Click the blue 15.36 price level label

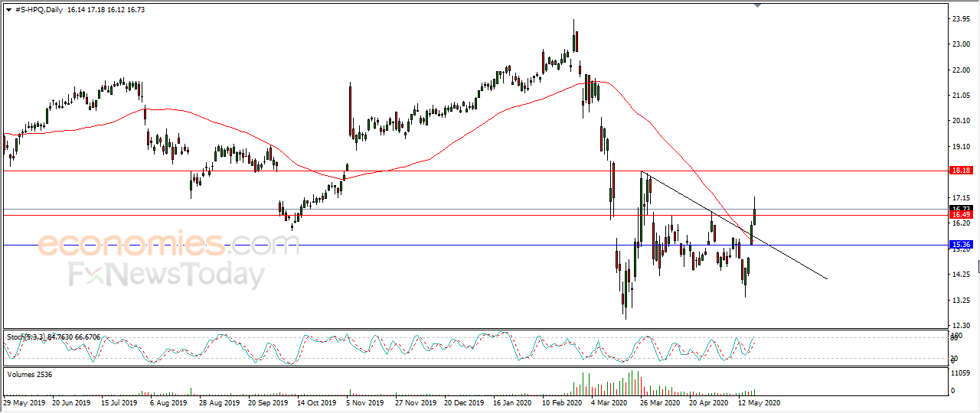tap(961, 245)
